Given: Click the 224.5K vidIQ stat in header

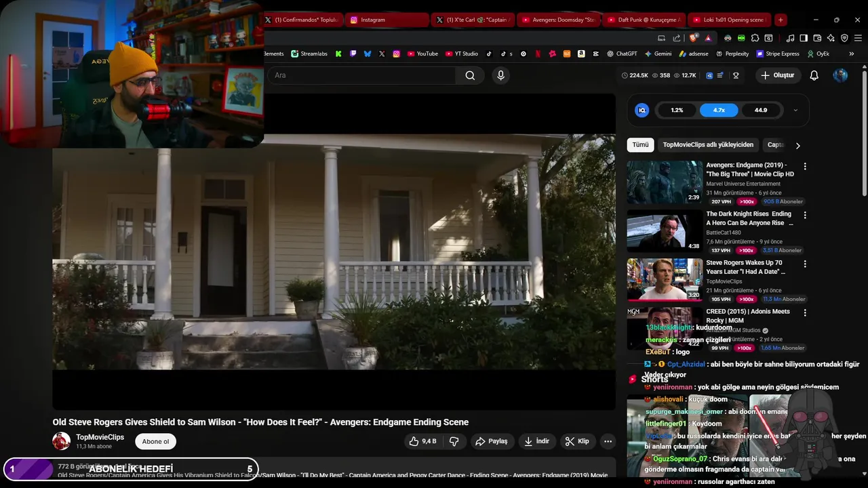Looking at the screenshot, I should coord(635,75).
